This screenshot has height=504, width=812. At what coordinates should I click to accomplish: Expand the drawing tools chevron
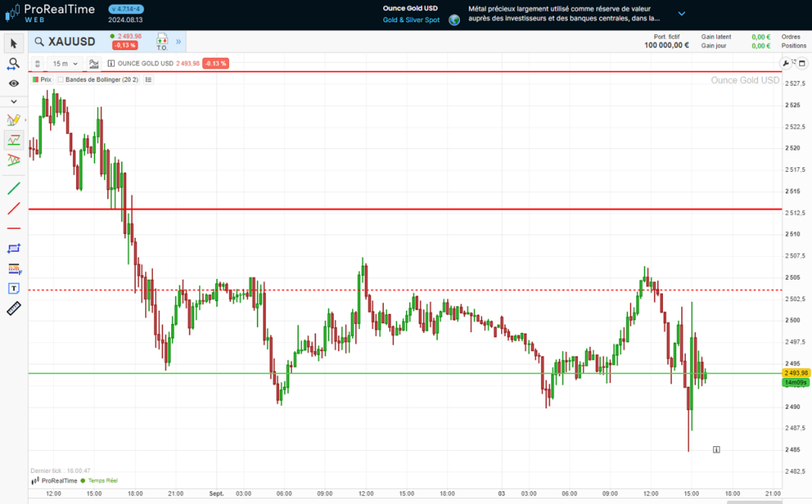[x=13, y=101]
